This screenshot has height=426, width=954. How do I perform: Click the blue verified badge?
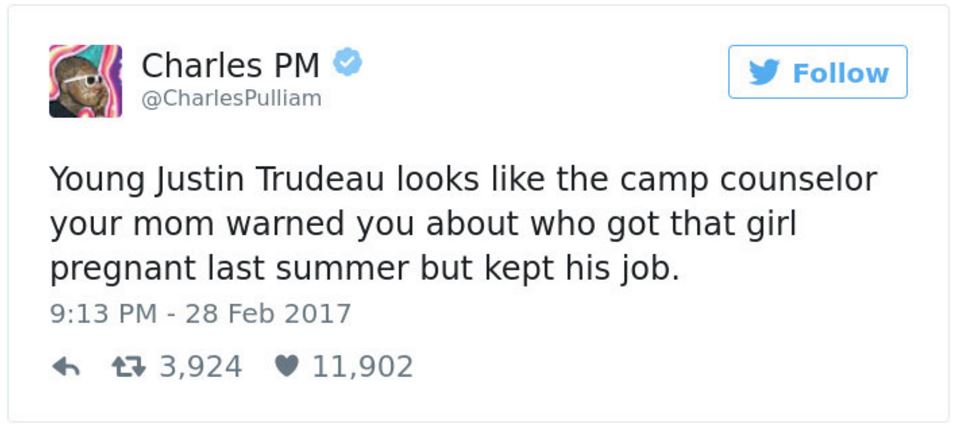(346, 63)
